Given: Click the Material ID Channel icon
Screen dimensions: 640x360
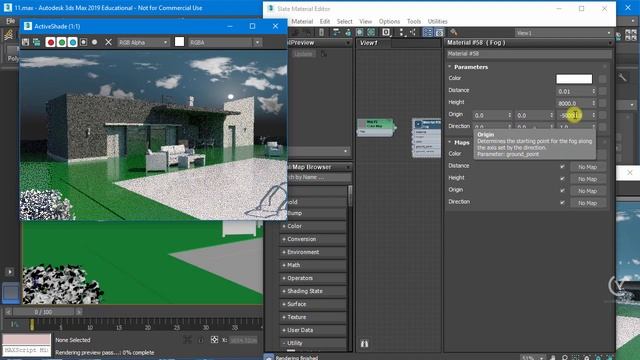Looking at the screenshot, I should (386, 32).
